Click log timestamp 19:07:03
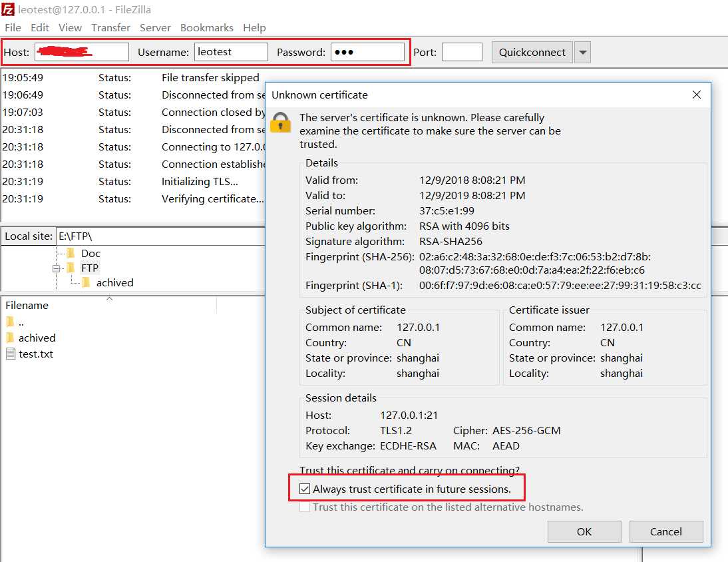The image size is (728, 562). [x=22, y=113]
